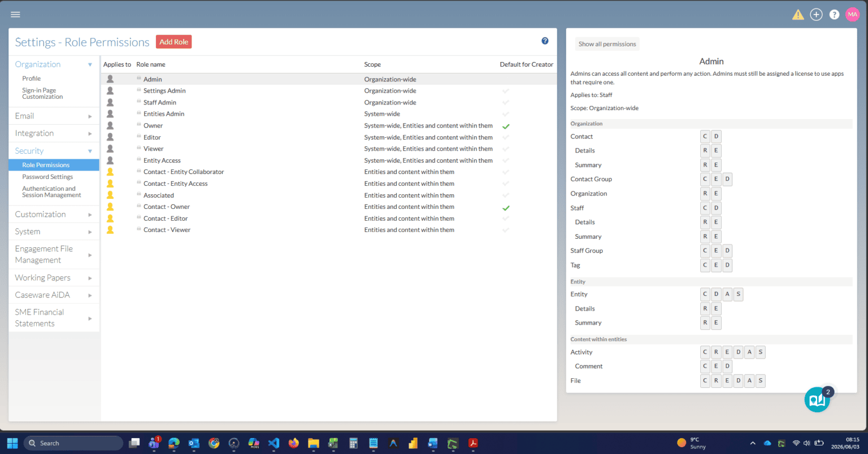
Task: Open Microsoft Teams from the taskbar
Action: 154,443
